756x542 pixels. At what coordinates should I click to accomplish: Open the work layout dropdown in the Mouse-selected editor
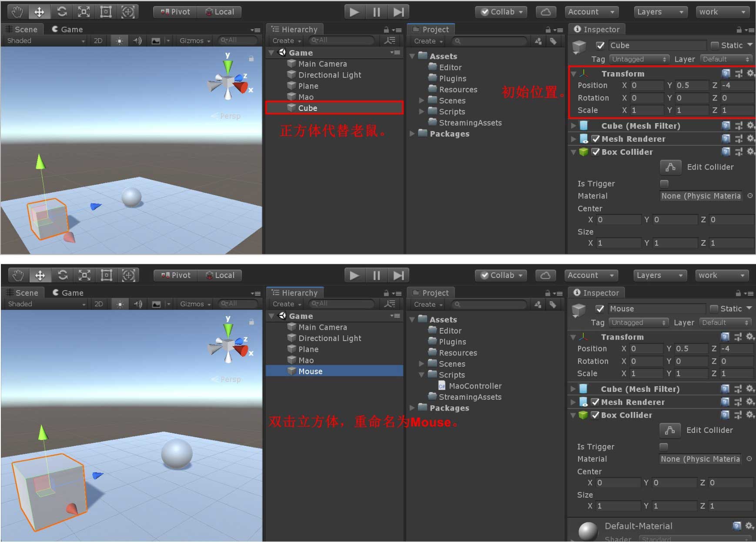pos(722,275)
